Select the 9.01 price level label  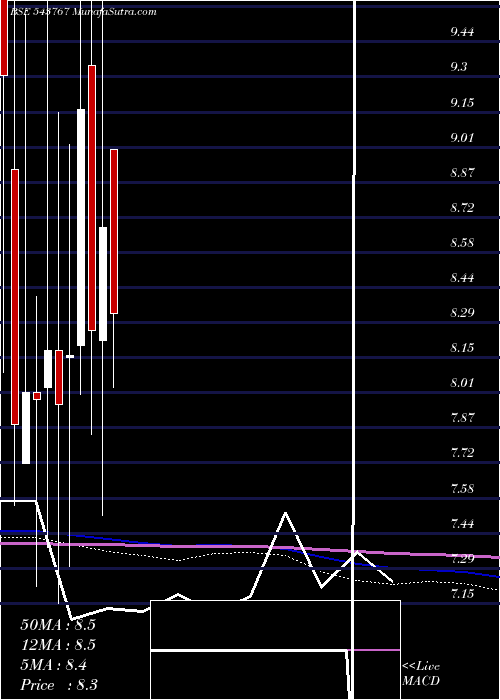[x=462, y=138]
